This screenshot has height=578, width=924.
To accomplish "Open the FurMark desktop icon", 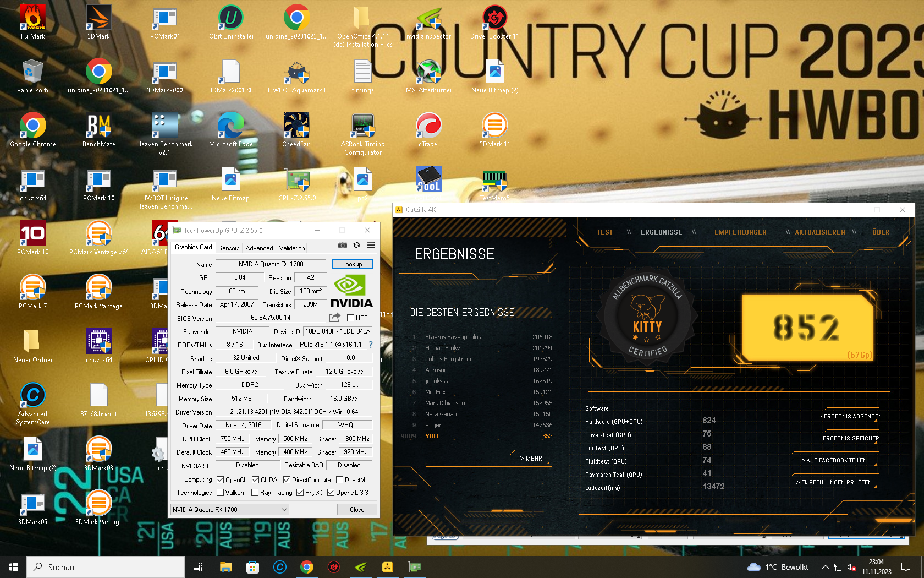I will (33, 22).
